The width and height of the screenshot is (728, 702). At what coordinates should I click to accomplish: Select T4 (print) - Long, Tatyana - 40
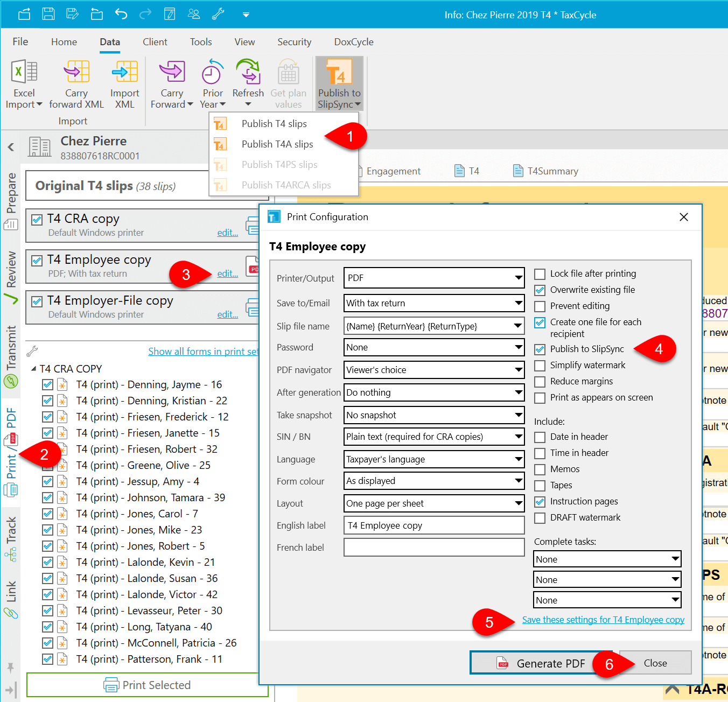point(144,627)
